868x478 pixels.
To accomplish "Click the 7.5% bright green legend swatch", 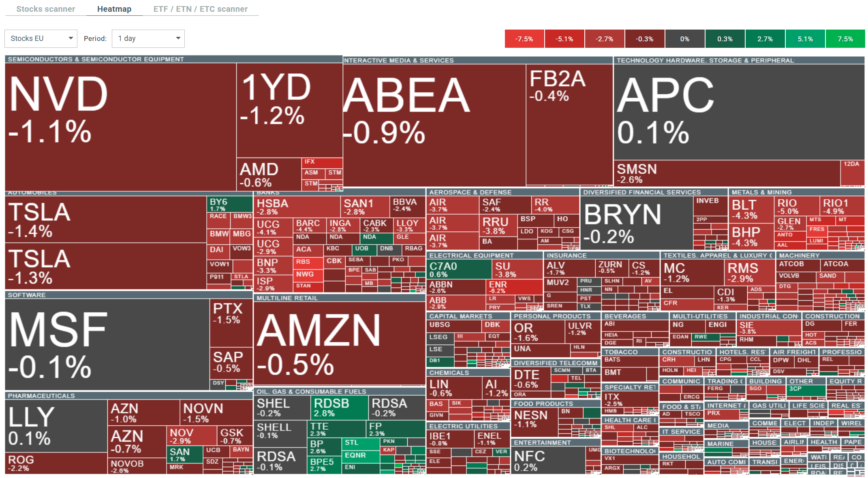I will click(845, 39).
